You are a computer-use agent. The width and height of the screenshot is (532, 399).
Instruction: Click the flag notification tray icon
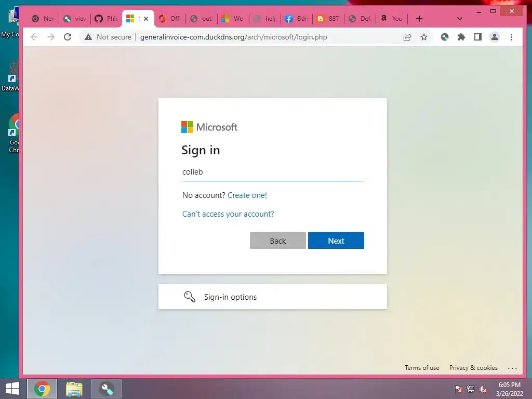(x=458, y=389)
